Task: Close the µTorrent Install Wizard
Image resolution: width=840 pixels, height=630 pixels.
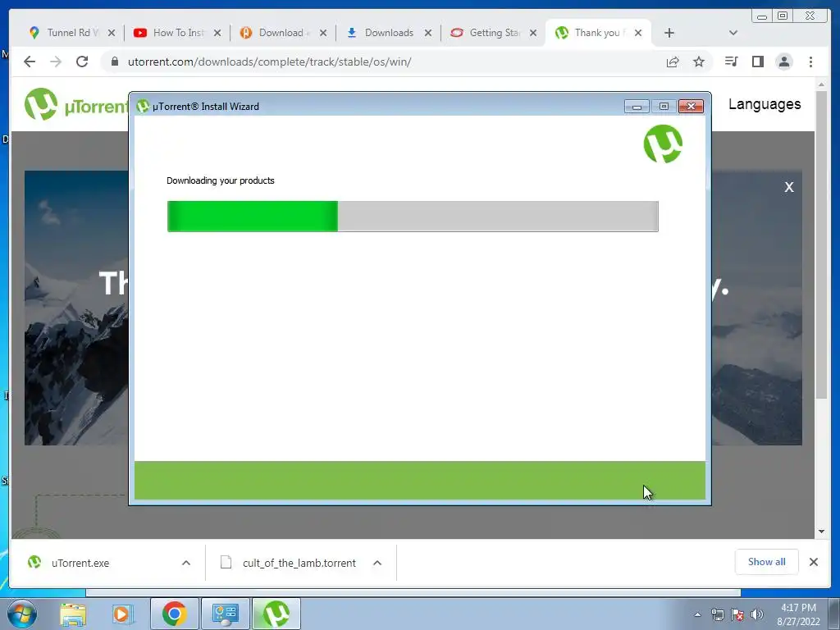Action: click(691, 106)
